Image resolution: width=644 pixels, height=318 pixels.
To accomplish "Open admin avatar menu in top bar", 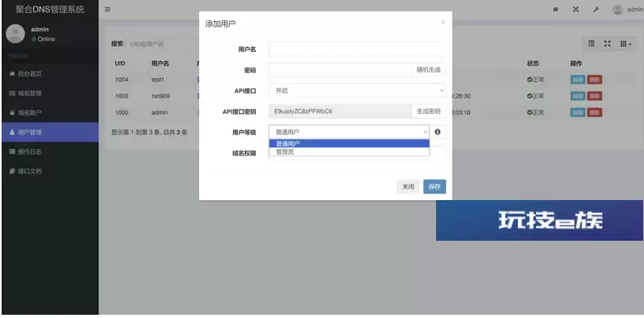I will 627,10.
